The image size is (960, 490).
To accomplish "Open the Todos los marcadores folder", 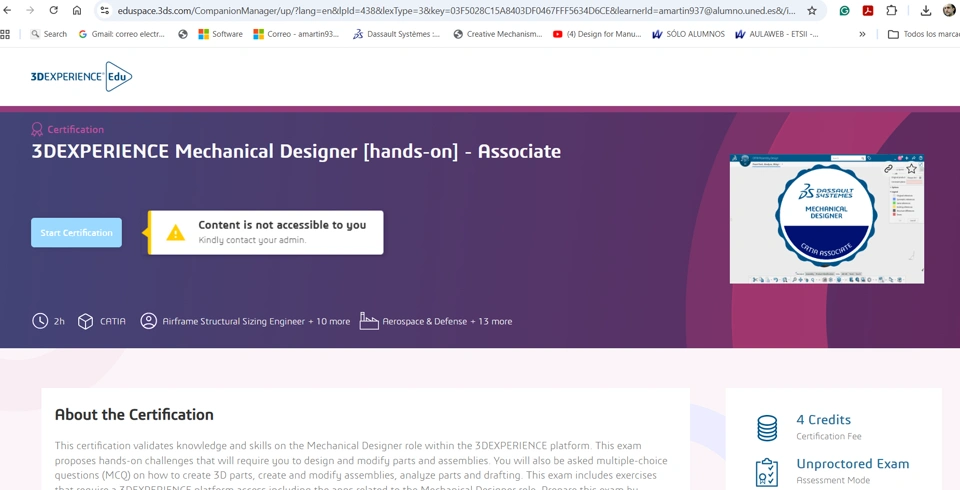I will click(x=923, y=34).
